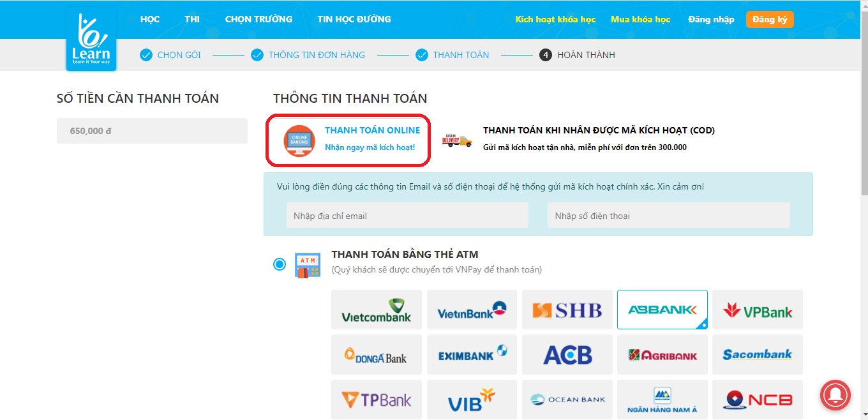Click the THÔNG TIN ĐƠN HÀNG checkmark icon
This screenshot has height=420, width=868.
(x=257, y=55)
